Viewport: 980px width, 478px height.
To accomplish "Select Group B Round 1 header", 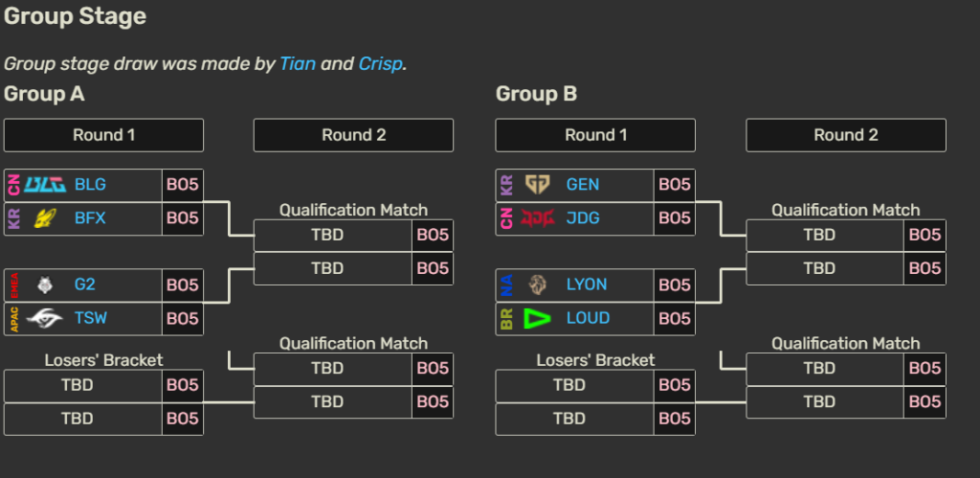I will 595,135.
